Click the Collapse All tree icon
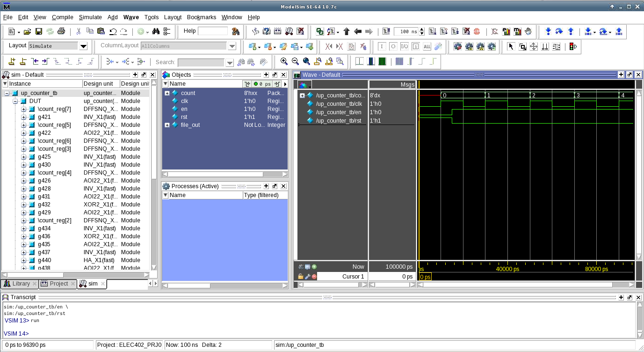The height and width of the screenshot is (352, 644). (x=167, y=31)
